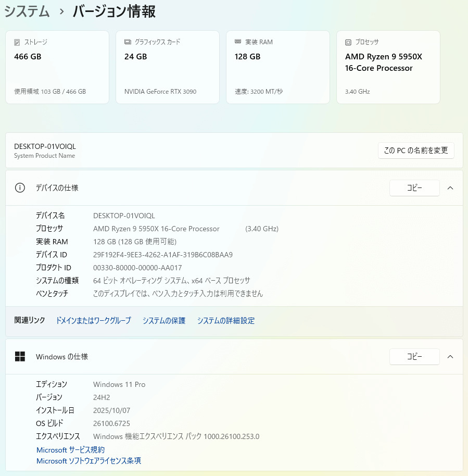This screenshot has height=476, width=468.
Task: Click the デバイスの仕様 section header title
Action: coord(57,188)
